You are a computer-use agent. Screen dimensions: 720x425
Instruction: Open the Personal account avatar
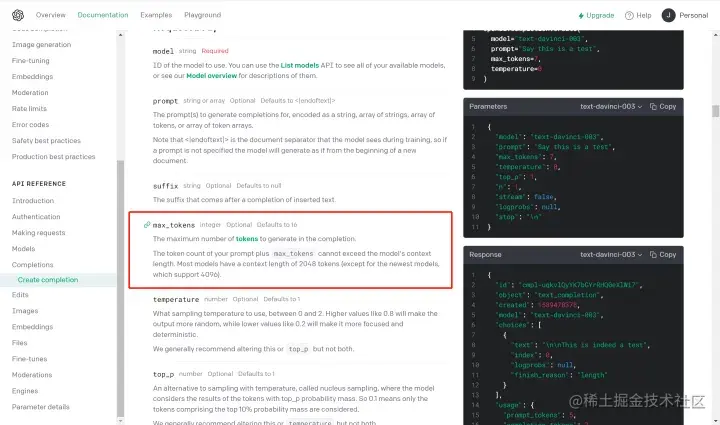(x=669, y=15)
